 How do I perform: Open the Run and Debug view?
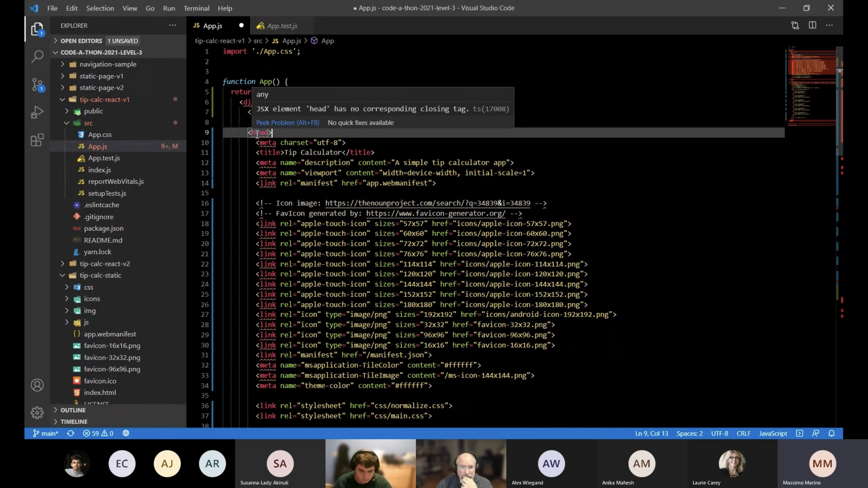(x=37, y=112)
